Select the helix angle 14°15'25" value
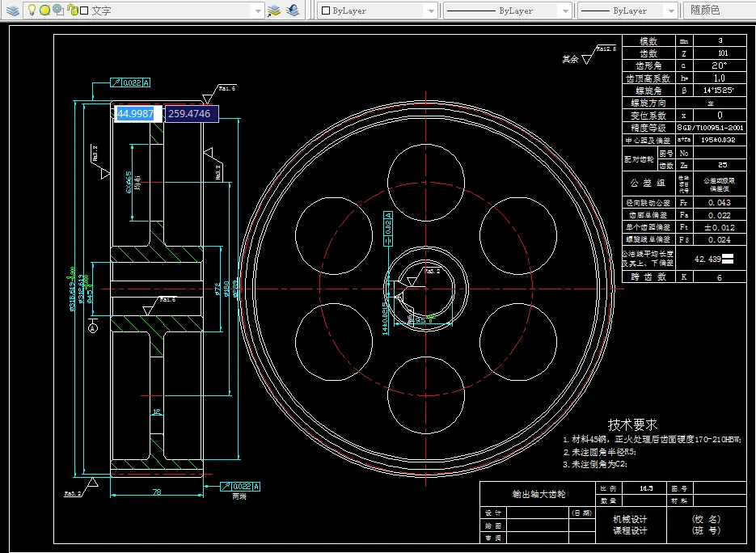The width and height of the screenshot is (756, 553). pos(718,91)
